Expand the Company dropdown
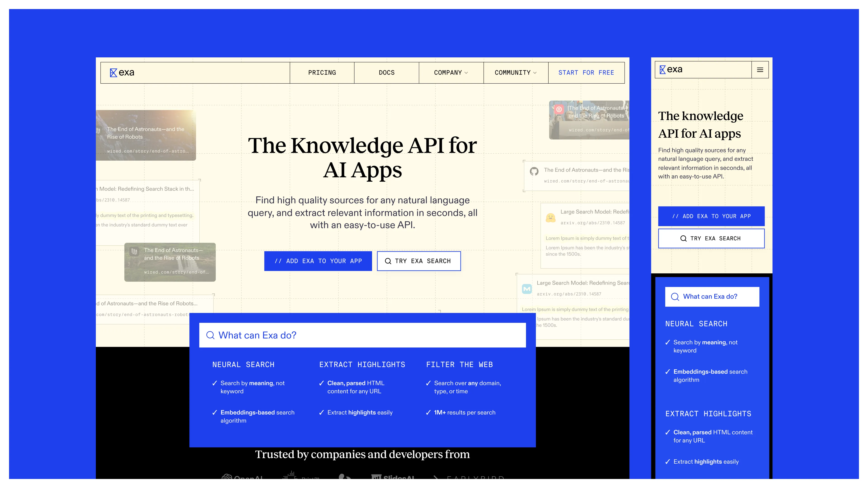This screenshot has width=868, height=488. point(451,73)
